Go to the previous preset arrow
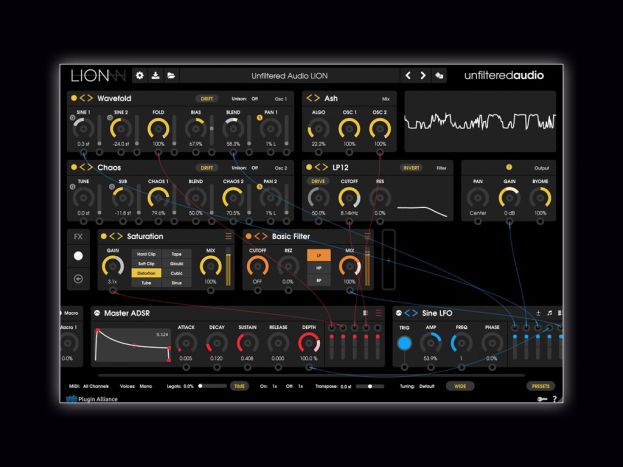The image size is (623, 467). [x=408, y=75]
